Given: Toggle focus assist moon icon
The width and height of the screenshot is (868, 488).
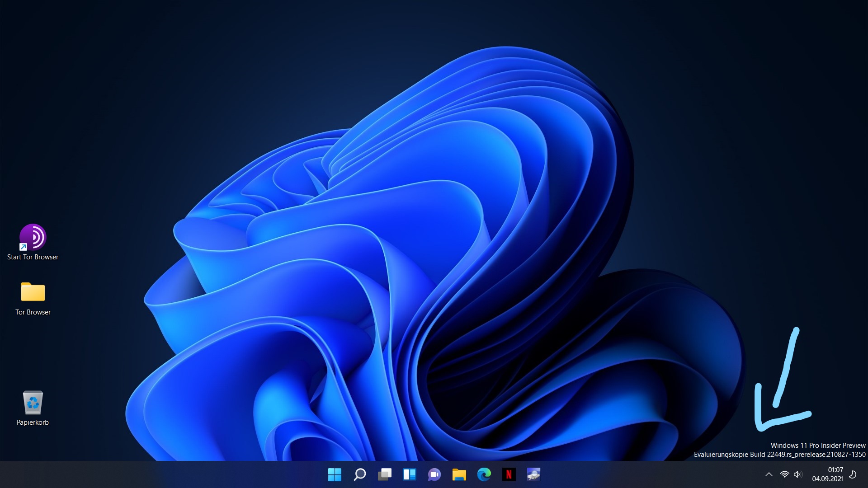Looking at the screenshot, I should pyautogui.click(x=853, y=474).
